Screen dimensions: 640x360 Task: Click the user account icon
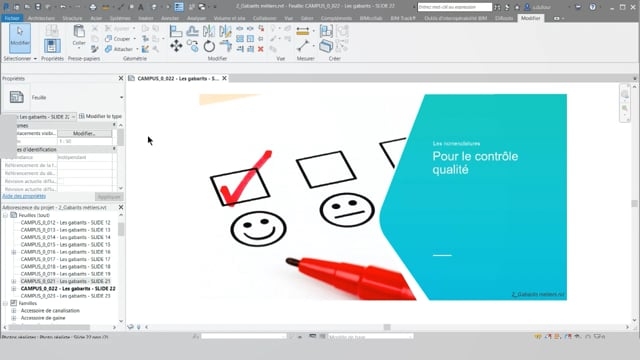[527, 7]
